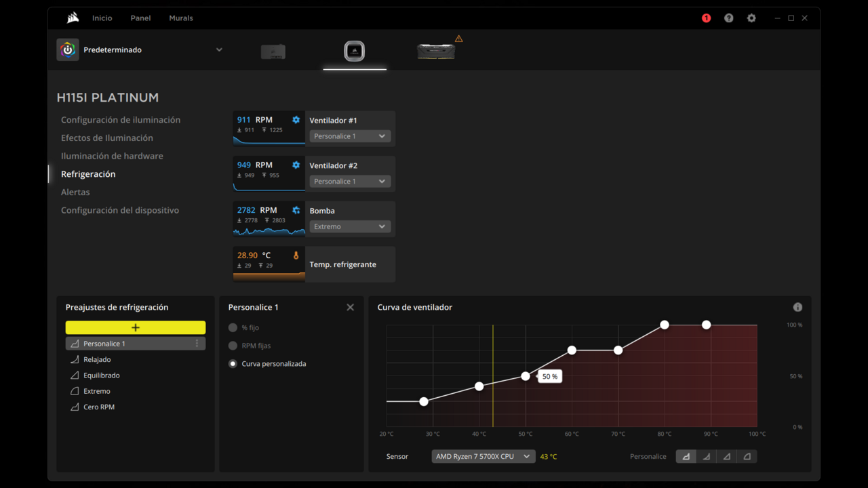Apply the first Personalice curve shape icon
The width and height of the screenshot is (868, 488).
coord(686,456)
